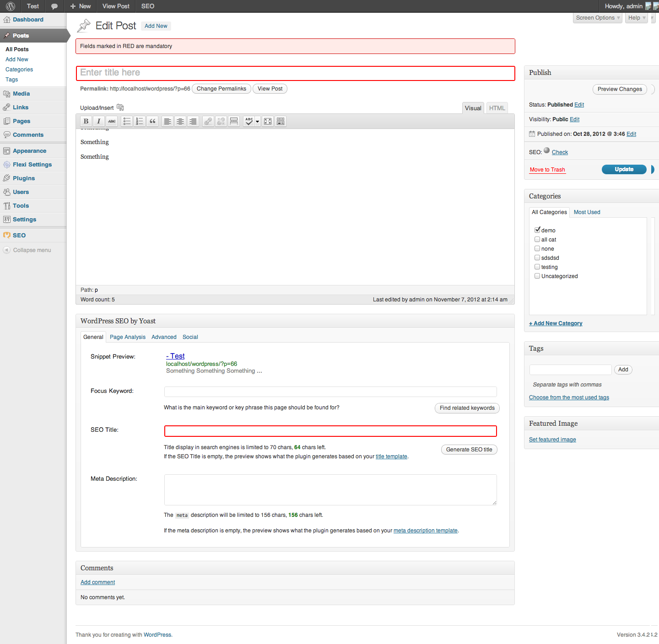Insert the More tag
Viewport: 659px width, 644px height.
pos(234,121)
